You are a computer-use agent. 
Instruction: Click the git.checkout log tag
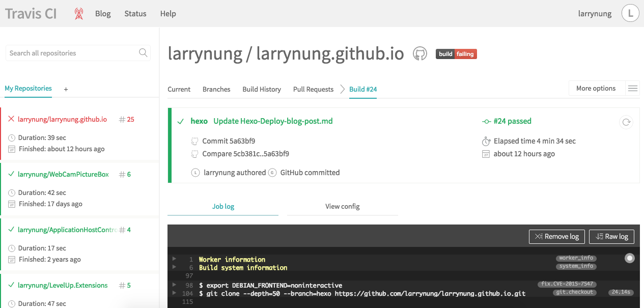(x=574, y=292)
